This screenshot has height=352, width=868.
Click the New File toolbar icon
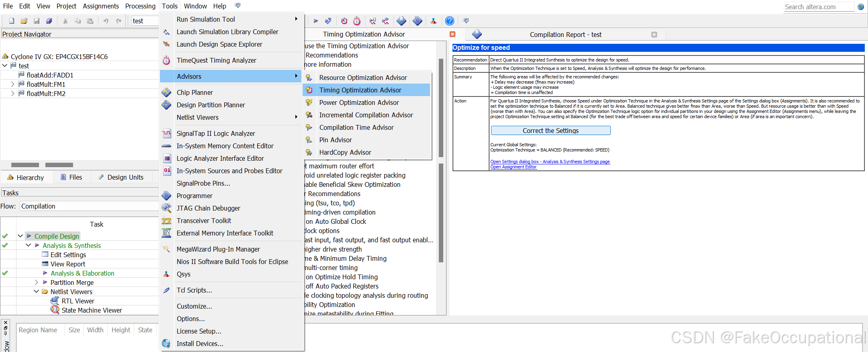point(12,21)
